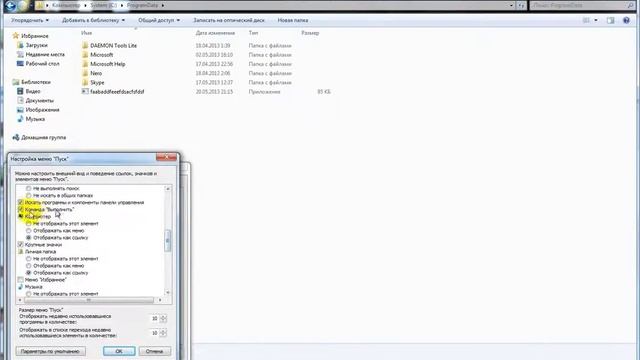Select the Microsoft folder icon
Screen dimensions: 640x360
85,55
